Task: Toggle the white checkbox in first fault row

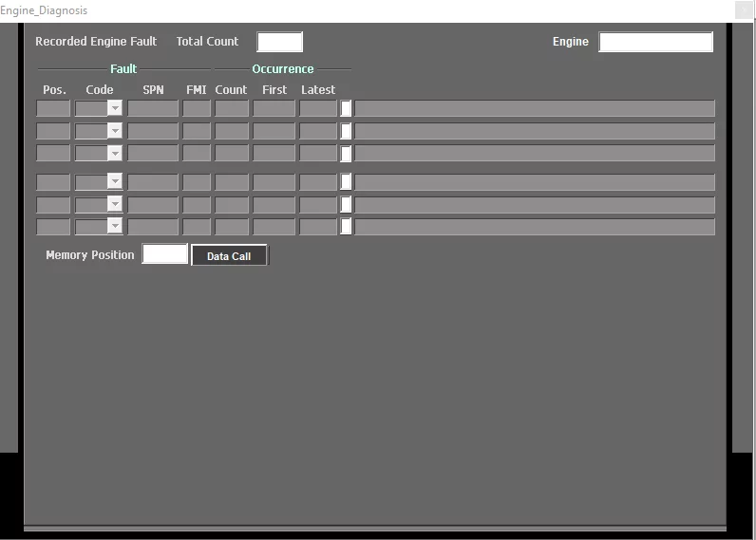Action: [x=346, y=108]
